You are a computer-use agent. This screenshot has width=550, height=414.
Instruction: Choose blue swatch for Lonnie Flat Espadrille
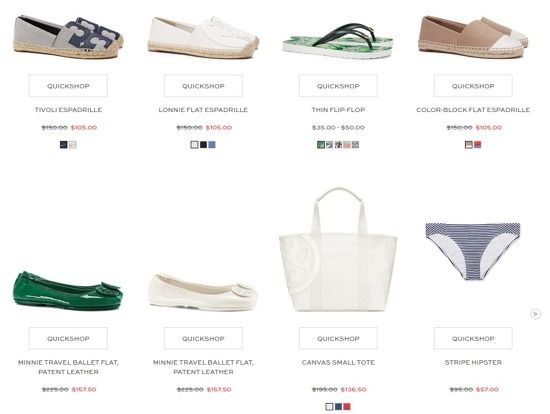pos(212,145)
